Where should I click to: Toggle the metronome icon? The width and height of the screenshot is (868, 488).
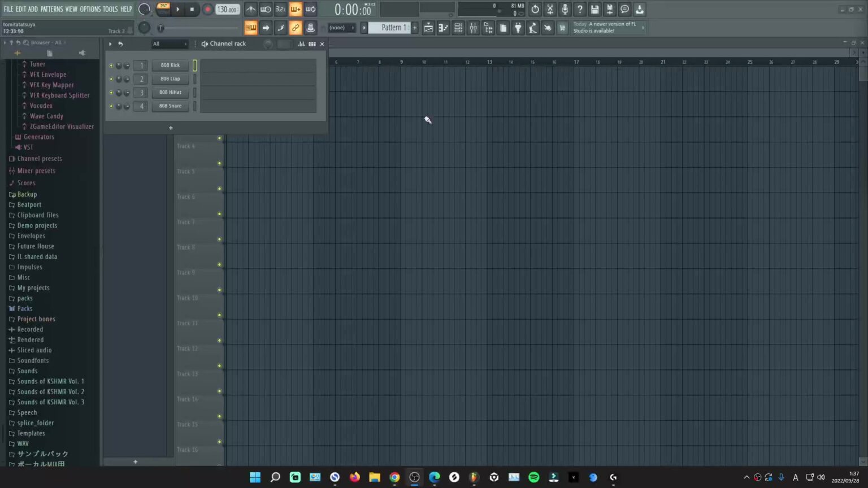250,9
